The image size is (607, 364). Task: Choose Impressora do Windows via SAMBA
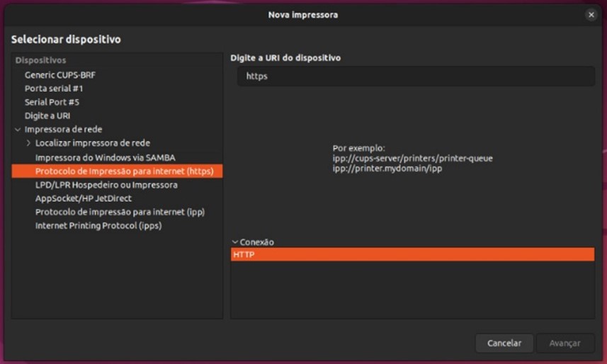coord(105,157)
